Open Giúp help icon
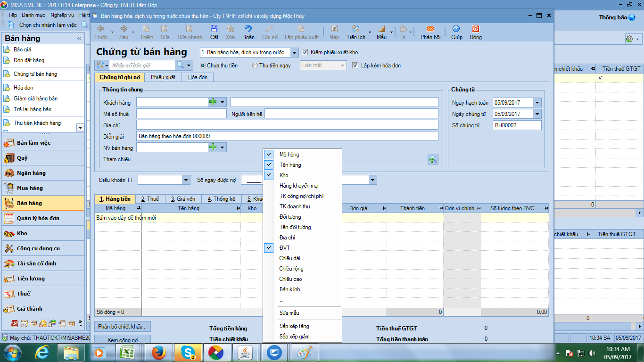 pyautogui.click(x=456, y=29)
